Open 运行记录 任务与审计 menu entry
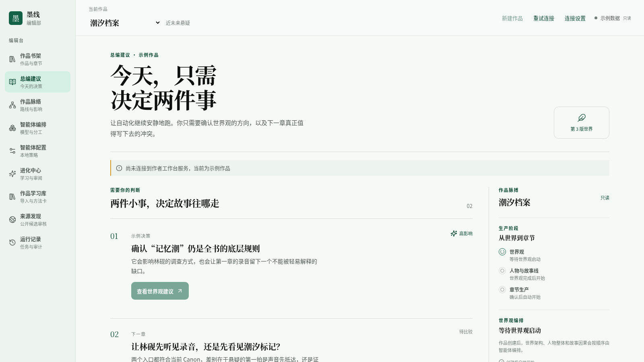Viewport: 644px width, 362px height. (x=37, y=243)
